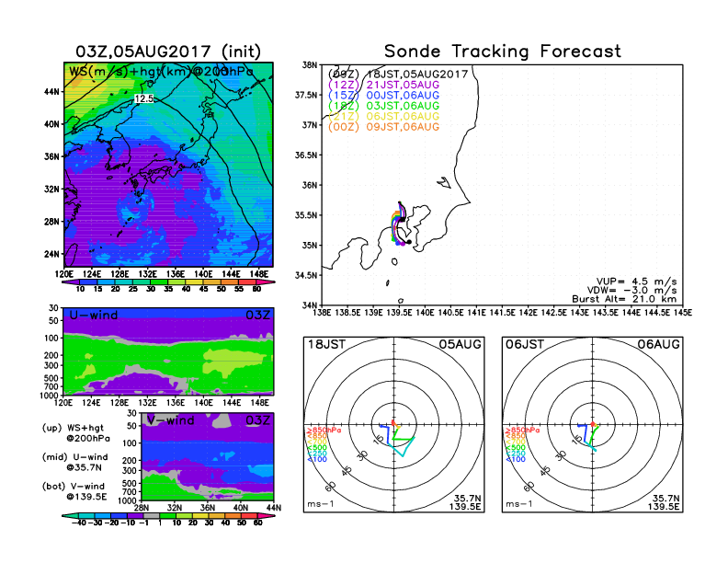Click "06AUG" in the 06JST hodograph
The width and height of the screenshot is (728, 563).
point(658,344)
